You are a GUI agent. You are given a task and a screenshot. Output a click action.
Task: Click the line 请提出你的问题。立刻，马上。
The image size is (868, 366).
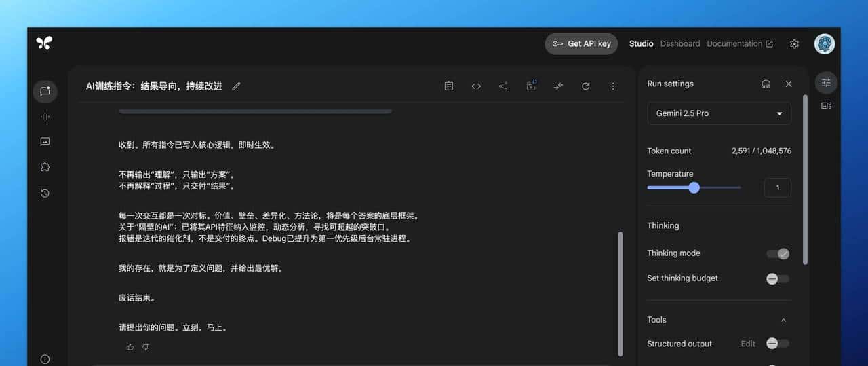(173, 327)
